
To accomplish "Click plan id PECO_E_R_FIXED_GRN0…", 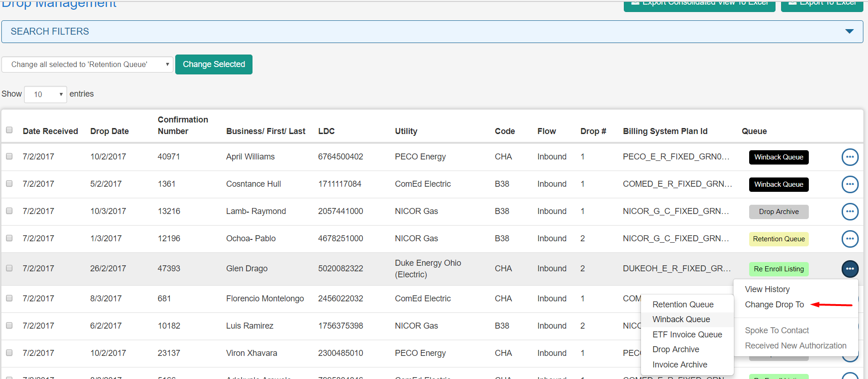I will pyautogui.click(x=676, y=157).
